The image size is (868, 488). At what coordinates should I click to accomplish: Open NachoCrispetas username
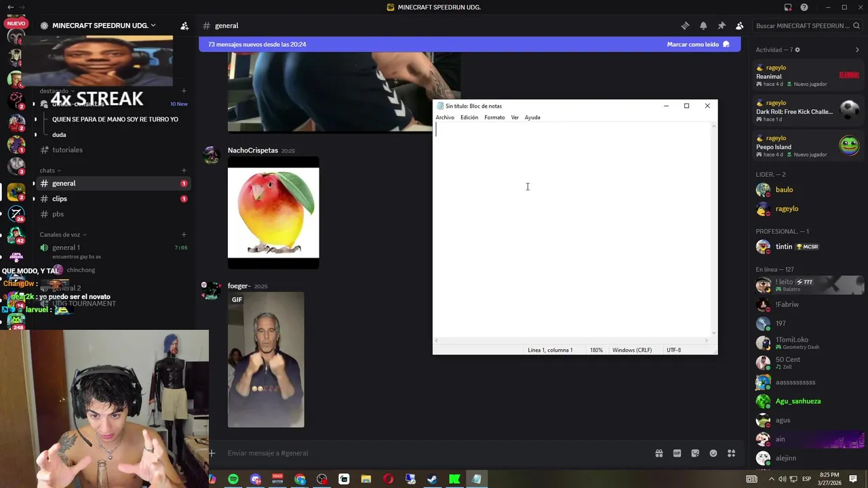pos(253,150)
